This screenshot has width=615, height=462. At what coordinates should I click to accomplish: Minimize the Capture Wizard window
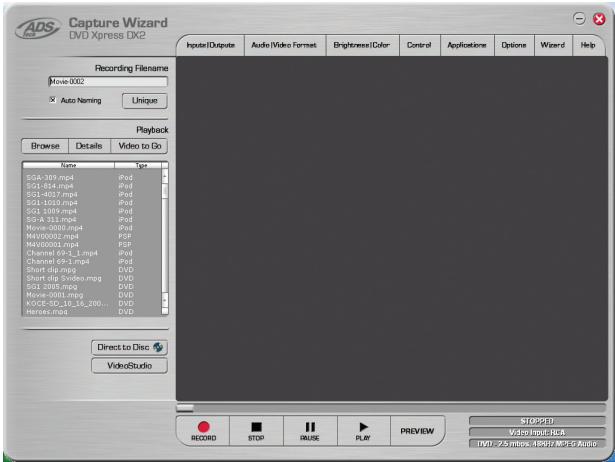[x=579, y=19]
